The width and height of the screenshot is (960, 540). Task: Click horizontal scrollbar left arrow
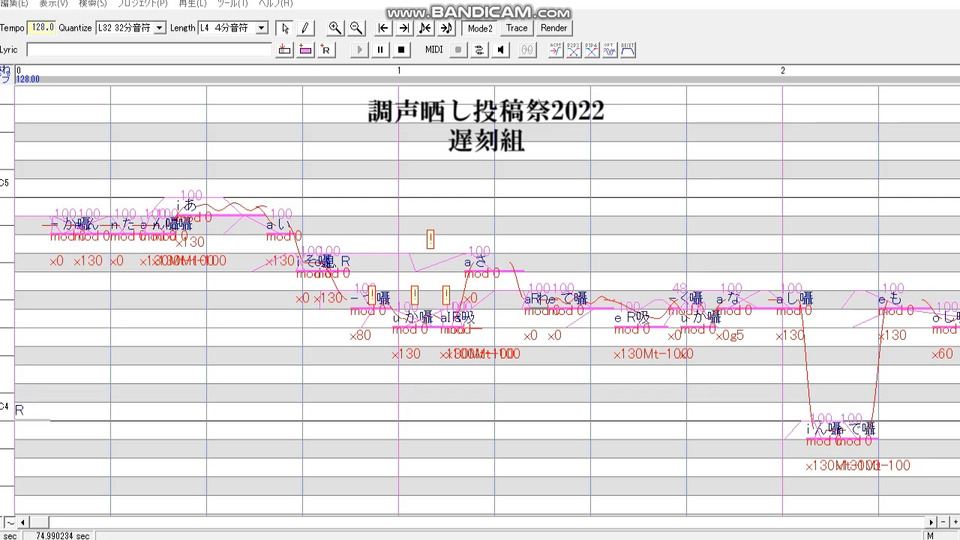point(23,522)
